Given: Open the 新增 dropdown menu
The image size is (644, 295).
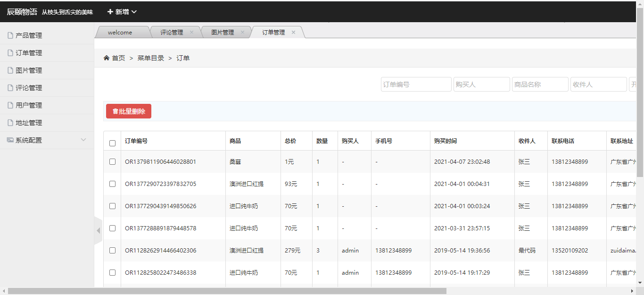Looking at the screenshot, I should (122, 12).
